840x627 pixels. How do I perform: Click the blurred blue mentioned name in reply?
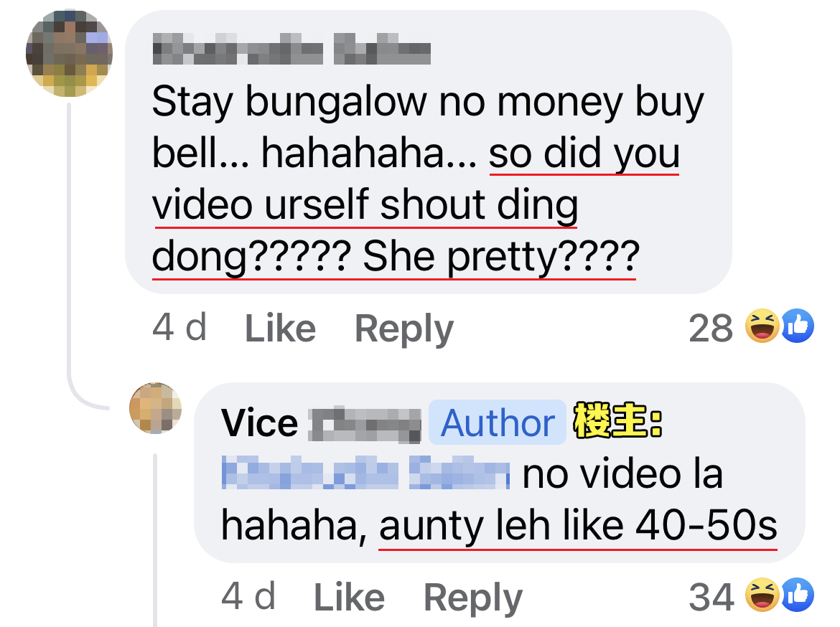click(365, 473)
